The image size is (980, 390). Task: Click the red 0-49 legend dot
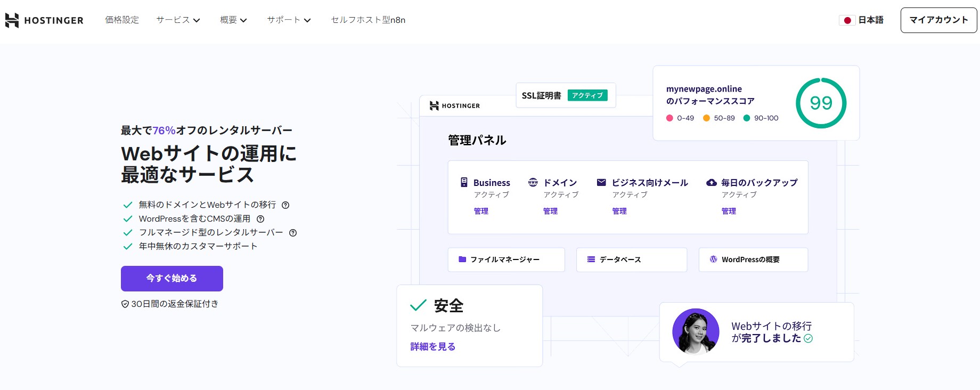pos(669,118)
